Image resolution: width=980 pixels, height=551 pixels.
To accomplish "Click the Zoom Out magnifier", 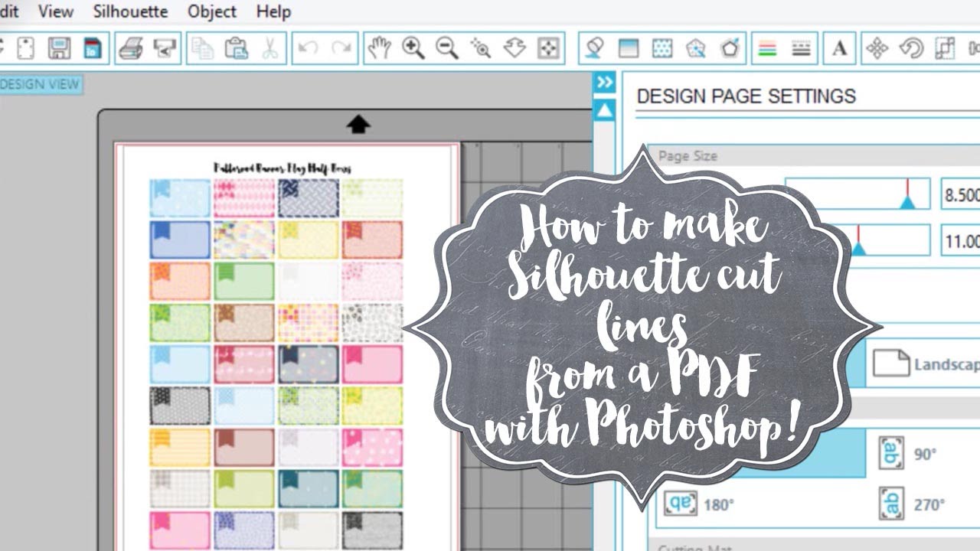I will coord(447,48).
